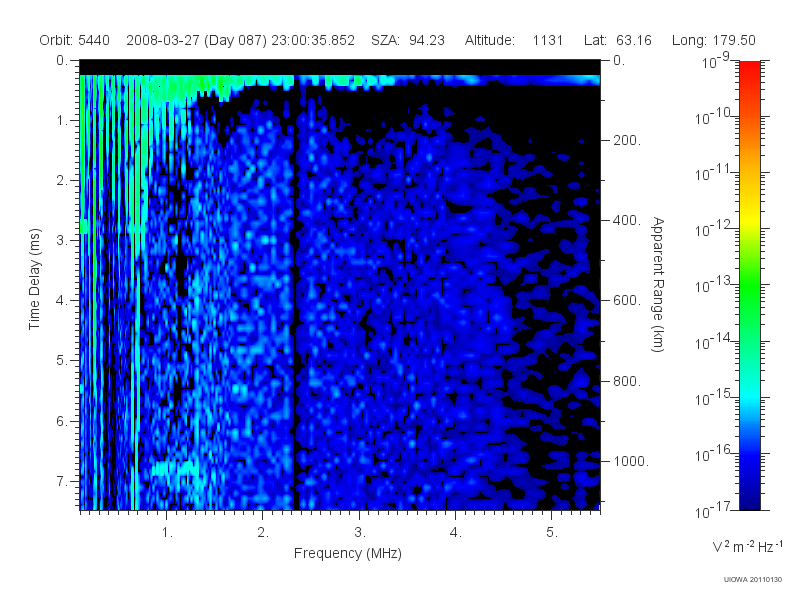Click the Altitude: 1131 value
This screenshot has height=600, width=800.
[513, 40]
